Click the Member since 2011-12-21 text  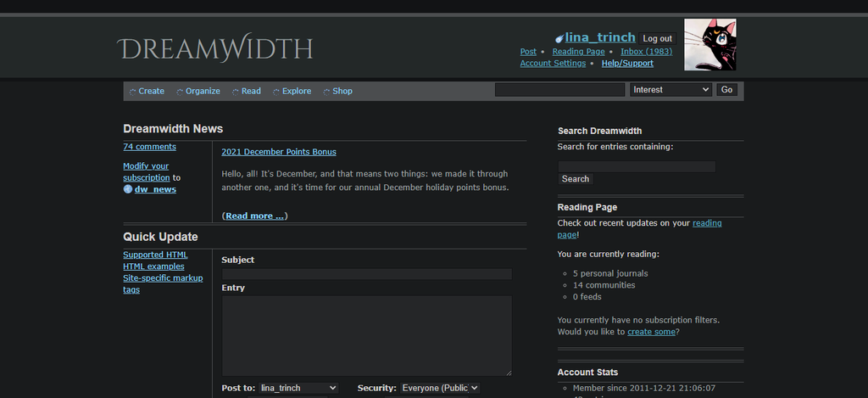click(644, 388)
